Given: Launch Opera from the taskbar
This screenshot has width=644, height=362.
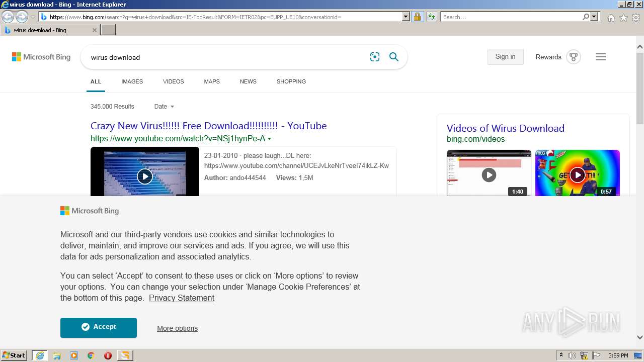Looking at the screenshot, I should tap(108, 355).
